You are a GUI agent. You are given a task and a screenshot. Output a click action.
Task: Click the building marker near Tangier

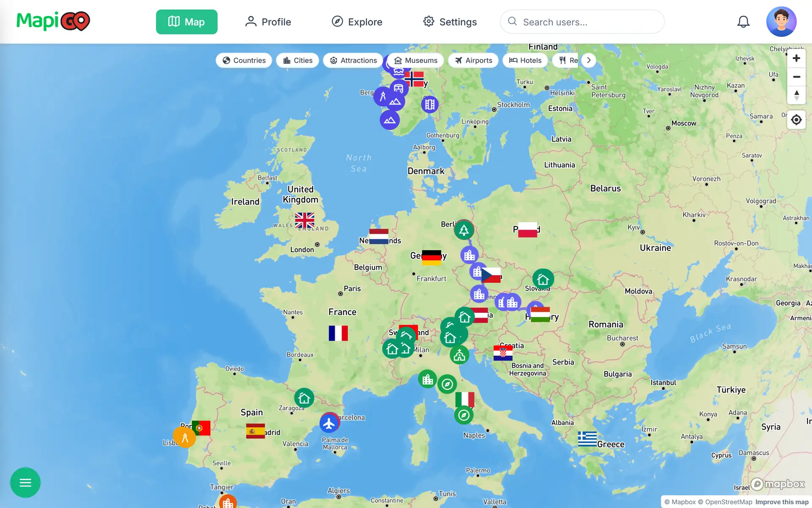tap(228, 502)
